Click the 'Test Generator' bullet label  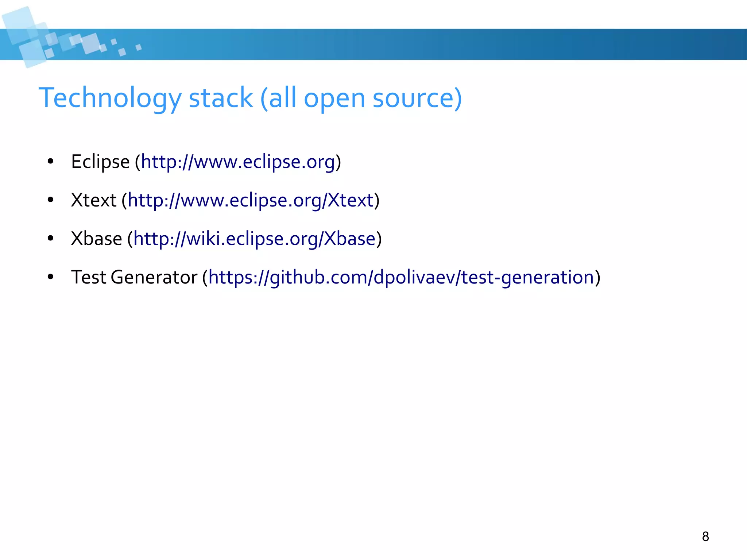pos(134,277)
